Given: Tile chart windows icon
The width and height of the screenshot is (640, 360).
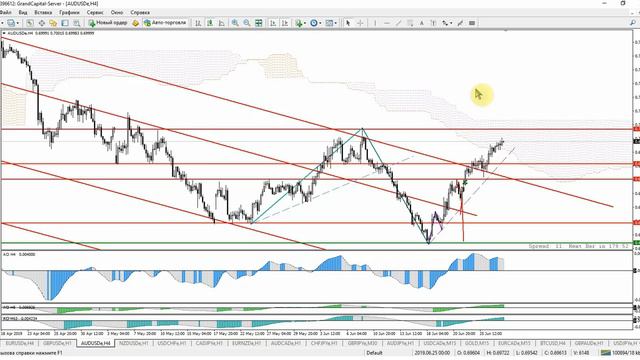Looking at the screenshot, I should (258, 23).
